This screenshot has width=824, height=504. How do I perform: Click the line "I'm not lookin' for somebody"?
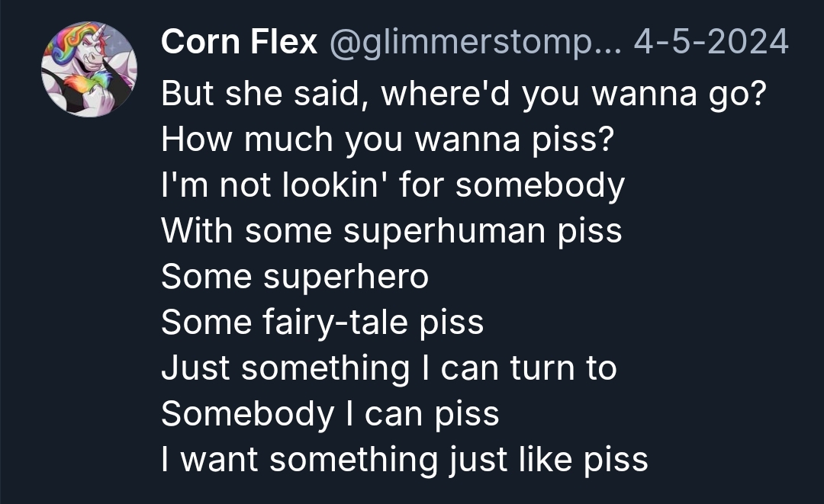(393, 186)
